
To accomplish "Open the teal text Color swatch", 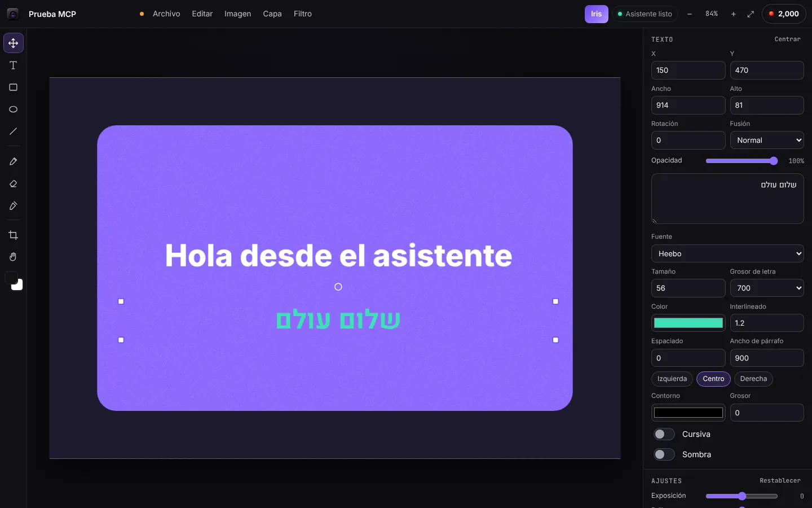I will point(689,323).
